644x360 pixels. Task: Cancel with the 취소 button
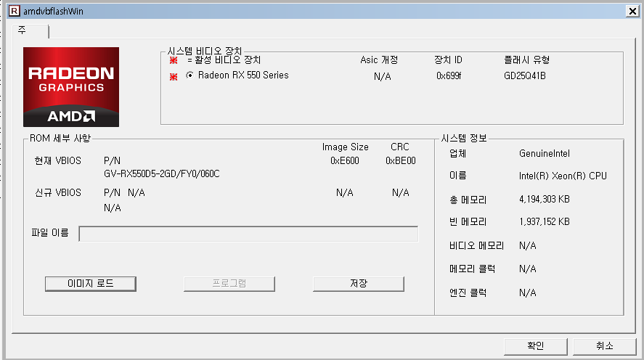(605, 346)
